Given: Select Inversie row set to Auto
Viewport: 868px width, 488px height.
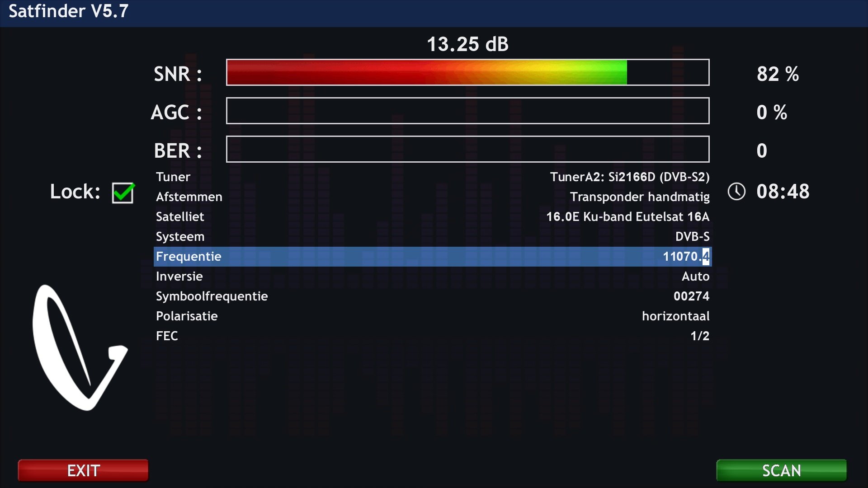Looking at the screenshot, I should [x=432, y=276].
